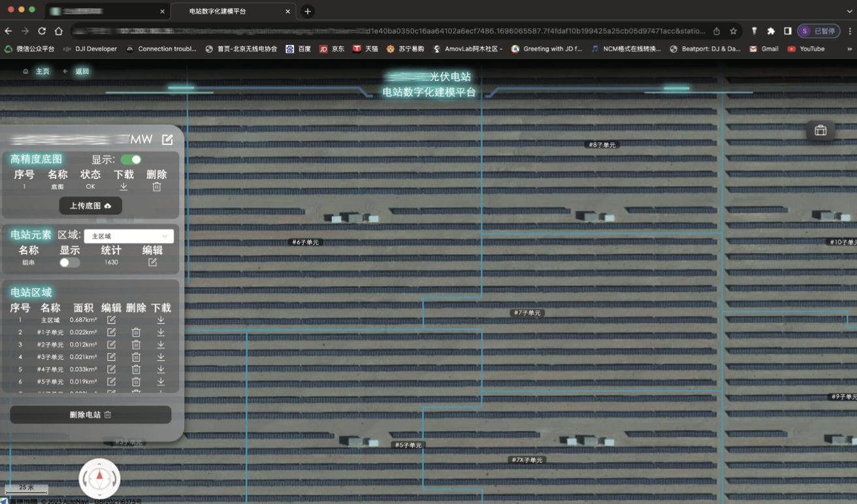Delete the #5子单元 region
857x504 pixels.
click(136, 382)
